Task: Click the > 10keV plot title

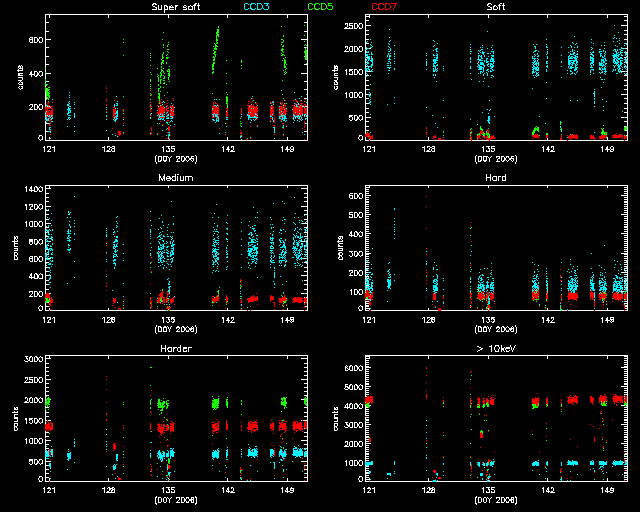Action: (495, 349)
